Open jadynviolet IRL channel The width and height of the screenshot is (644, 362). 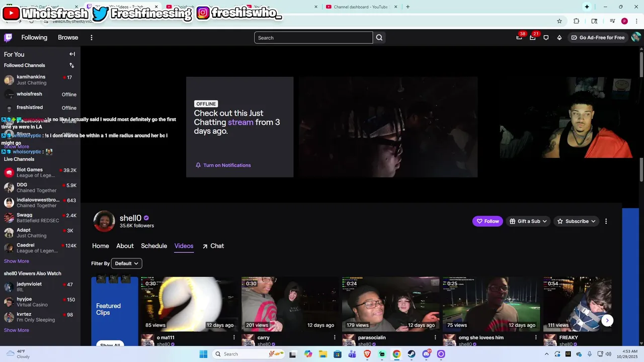click(x=40, y=287)
